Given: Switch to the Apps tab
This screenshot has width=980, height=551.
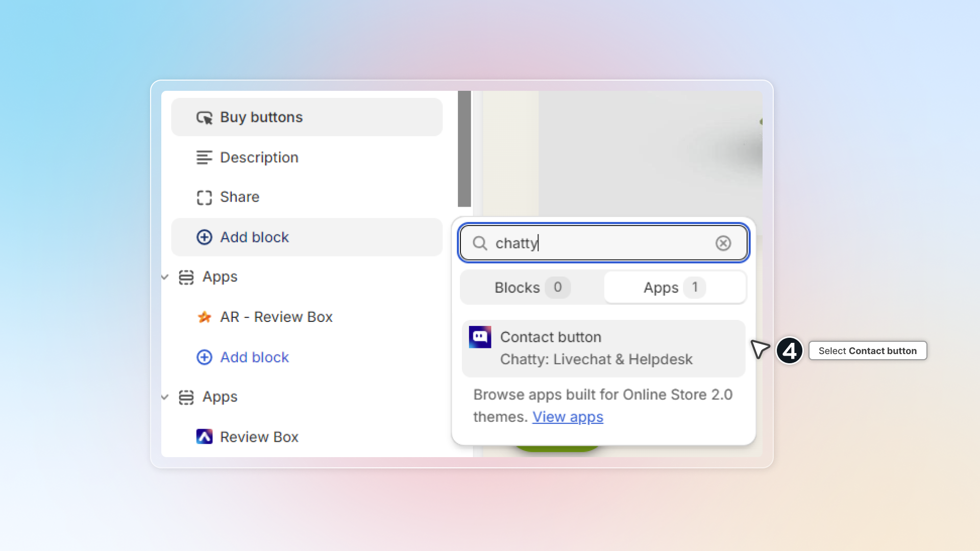Looking at the screenshot, I should pos(674,288).
